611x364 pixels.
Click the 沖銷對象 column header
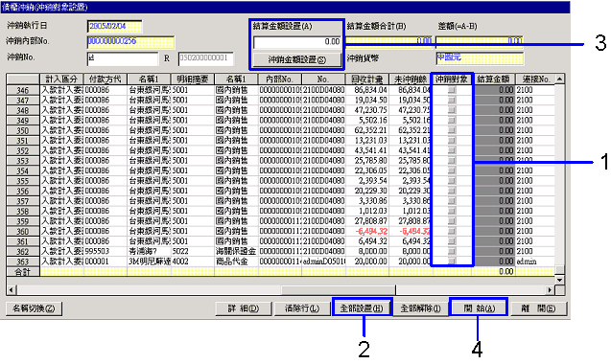[x=452, y=80]
